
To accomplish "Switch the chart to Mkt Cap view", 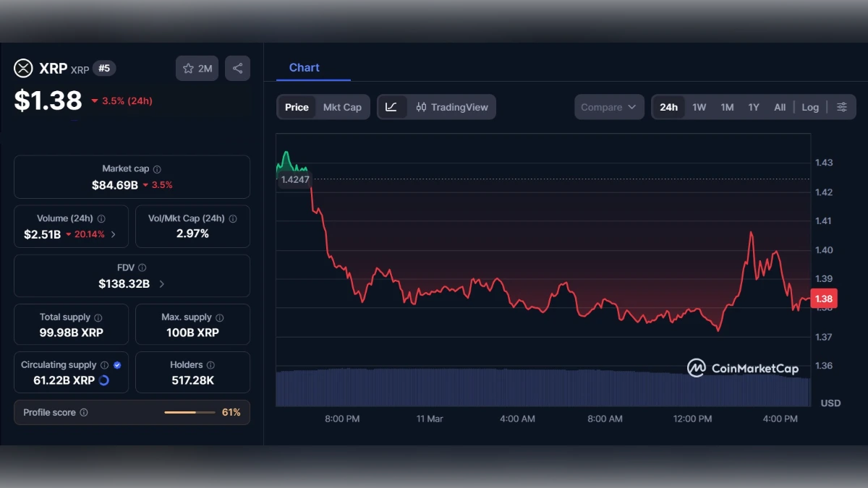I will 343,107.
